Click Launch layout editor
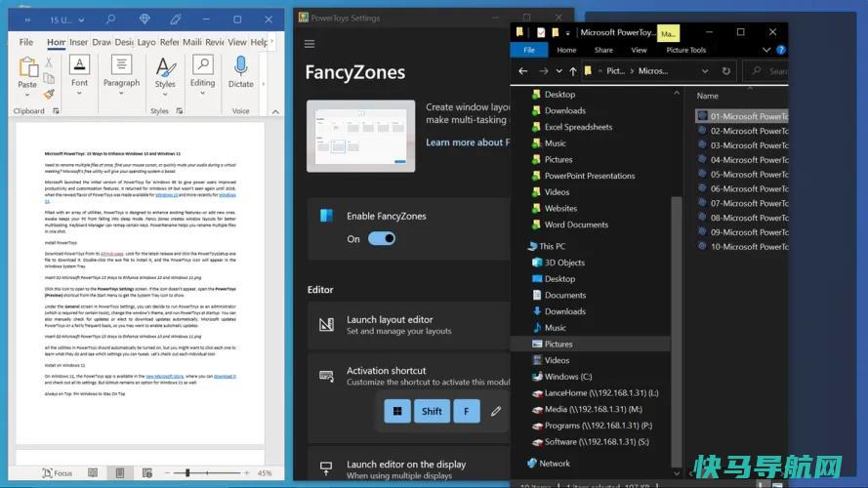Viewport: 868px width, 488px height. coord(409,325)
